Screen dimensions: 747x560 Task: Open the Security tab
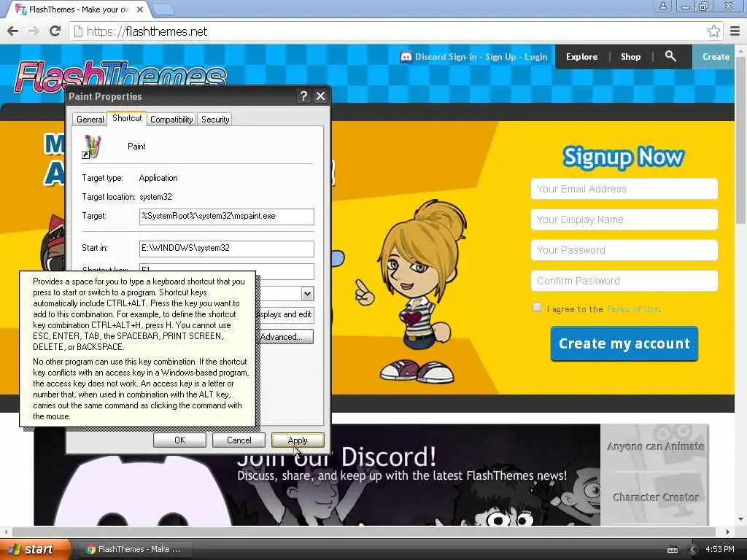click(x=215, y=120)
